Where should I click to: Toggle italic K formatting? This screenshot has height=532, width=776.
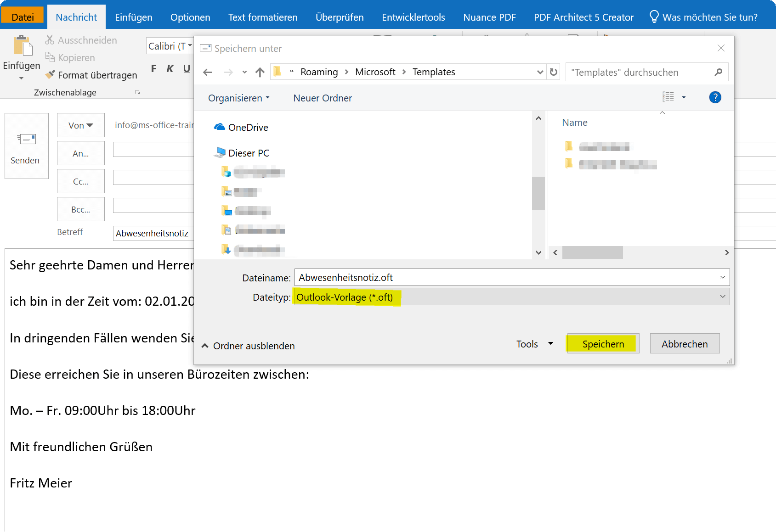(x=170, y=69)
